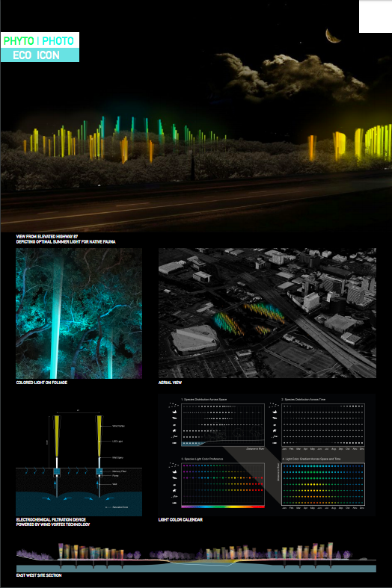
Task: Click the Saturation Zone label in diagram
Action: (120, 507)
